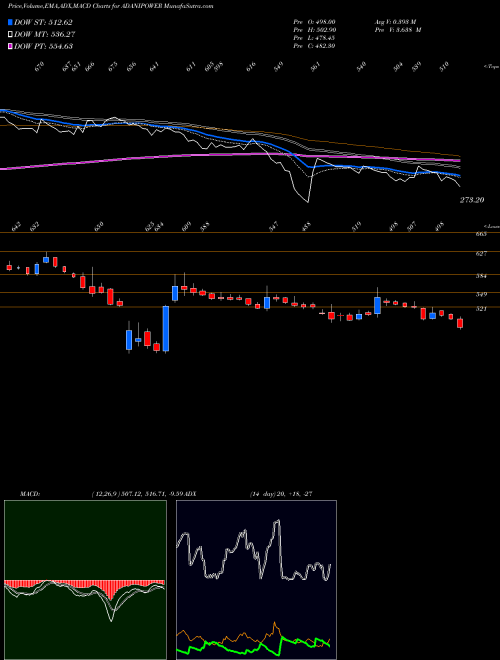Click the 321 price level label

pyautogui.click(x=481, y=309)
